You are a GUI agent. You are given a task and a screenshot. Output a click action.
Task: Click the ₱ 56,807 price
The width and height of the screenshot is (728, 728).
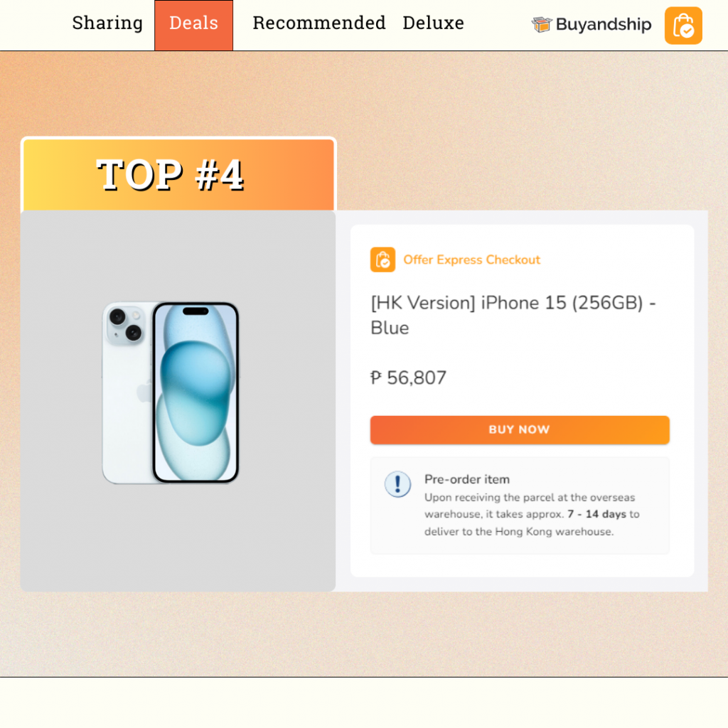pyautogui.click(x=408, y=378)
